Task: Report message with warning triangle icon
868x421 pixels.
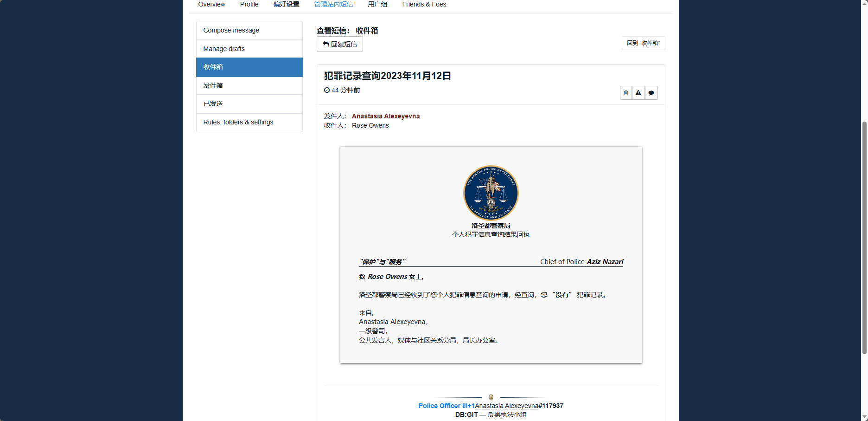Action: point(638,93)
